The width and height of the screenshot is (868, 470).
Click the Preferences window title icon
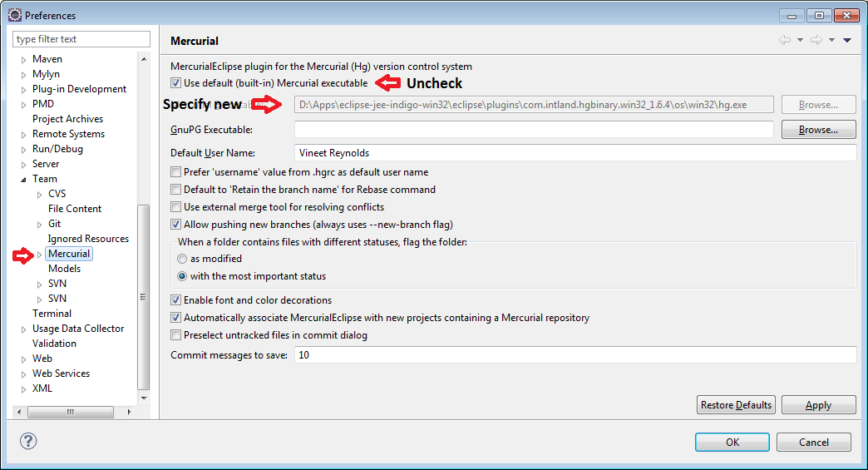(15, 15)
